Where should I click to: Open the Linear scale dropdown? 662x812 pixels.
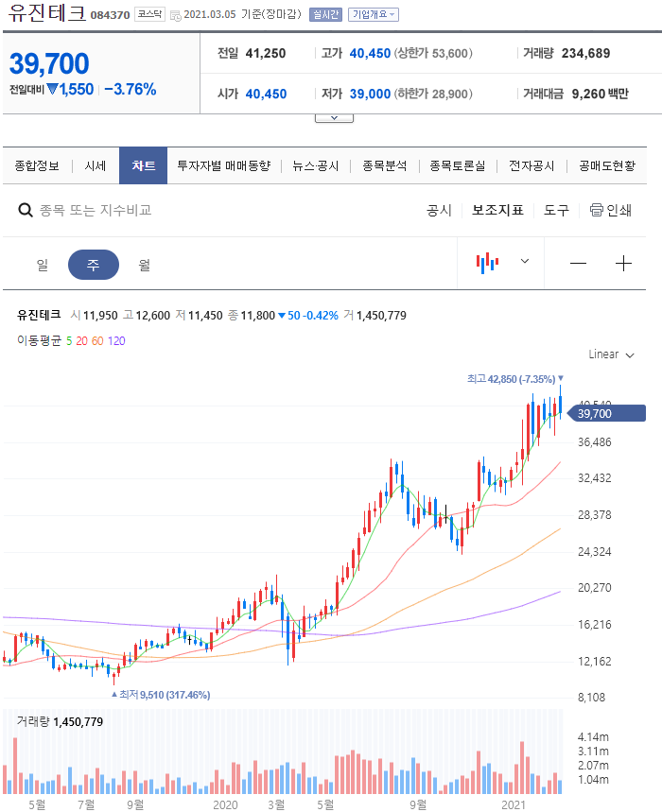611,354
